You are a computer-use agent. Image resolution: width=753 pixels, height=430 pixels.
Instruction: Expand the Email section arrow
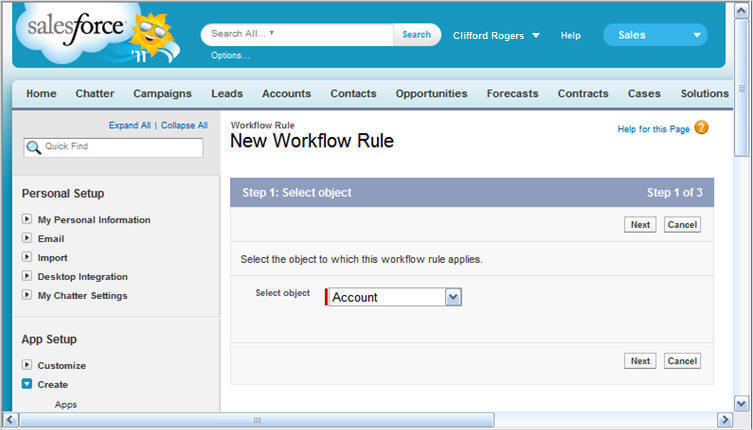point(27,238)
